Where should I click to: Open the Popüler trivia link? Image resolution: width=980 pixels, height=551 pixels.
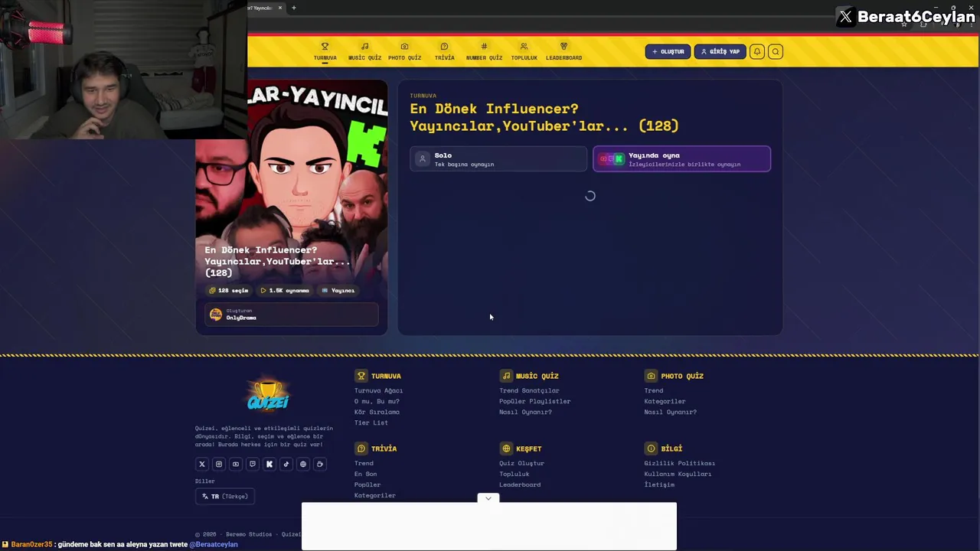[367, 484]
